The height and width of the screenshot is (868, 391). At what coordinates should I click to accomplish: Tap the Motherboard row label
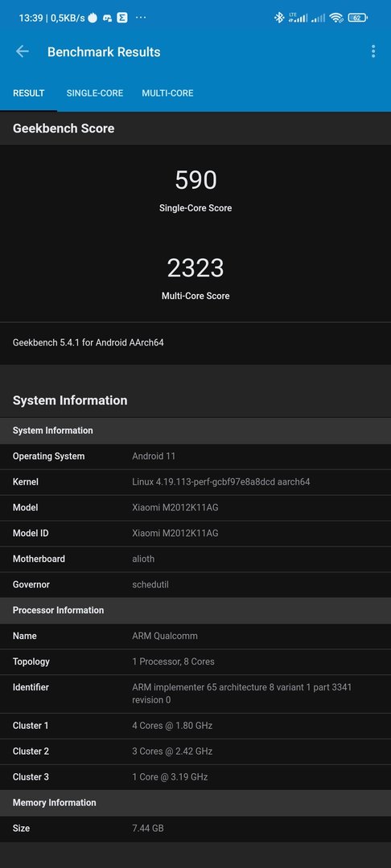pos(39,559)
